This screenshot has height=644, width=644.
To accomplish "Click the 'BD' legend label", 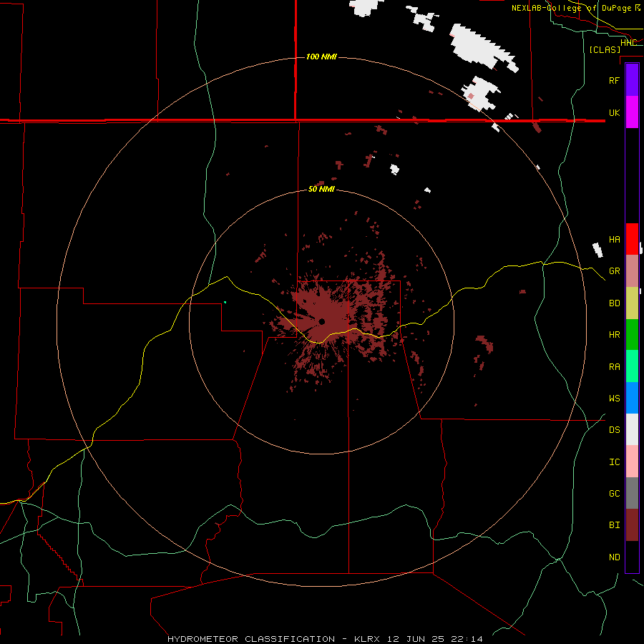I will click(x=614, y=303).
